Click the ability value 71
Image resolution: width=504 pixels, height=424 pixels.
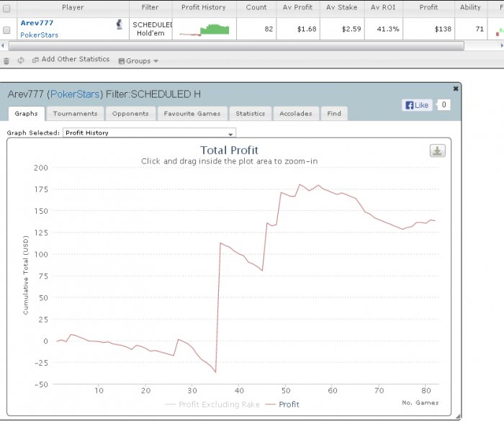pos(480,29)
